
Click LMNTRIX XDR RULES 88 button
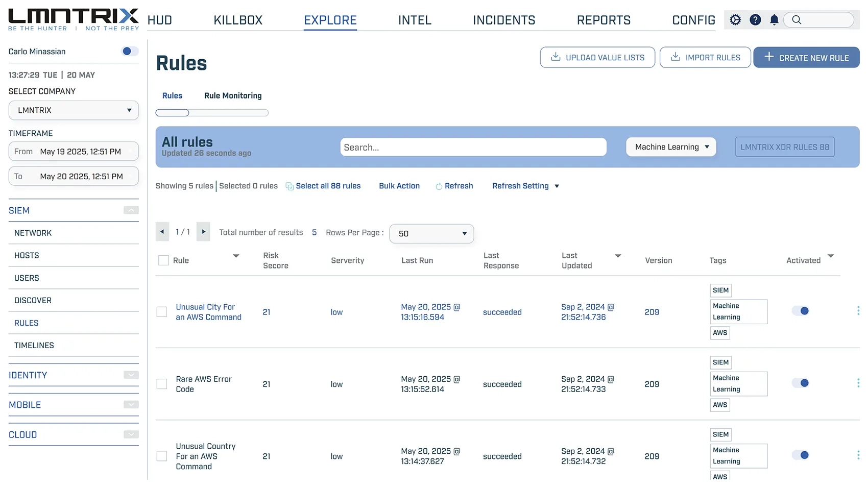point(785,147)
